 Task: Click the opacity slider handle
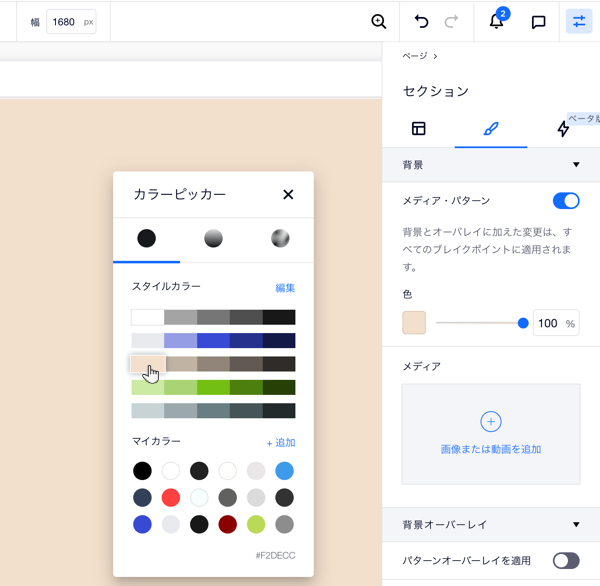click(x=523, y=323)
